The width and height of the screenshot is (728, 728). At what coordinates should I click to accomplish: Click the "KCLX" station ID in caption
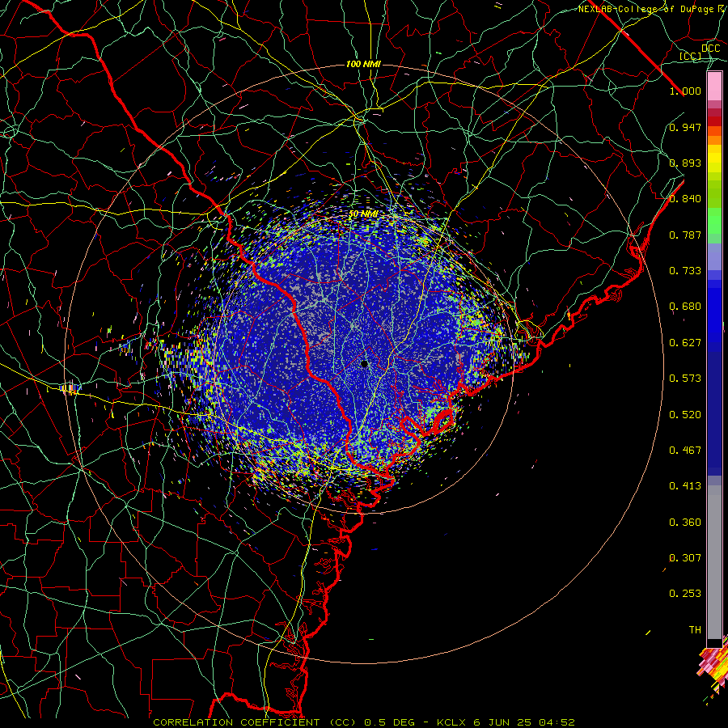pos(453,722)
